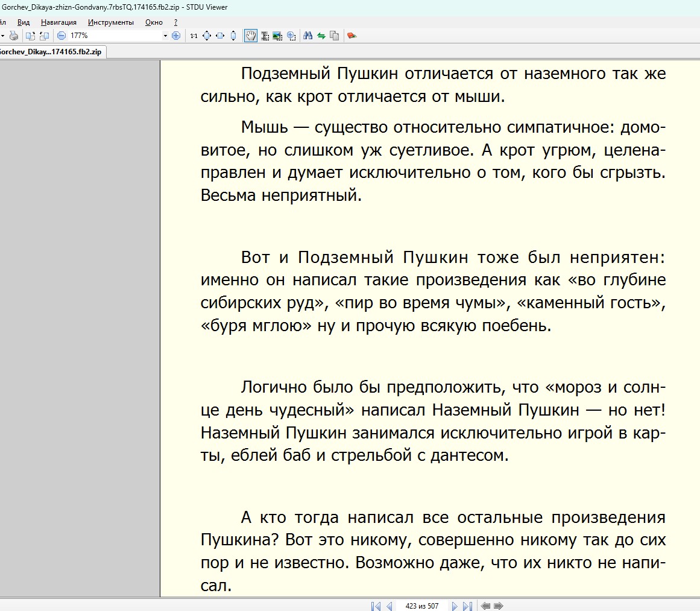Go to previous page arrow
The image size is (700, 611).
click(x=389, y=606)
